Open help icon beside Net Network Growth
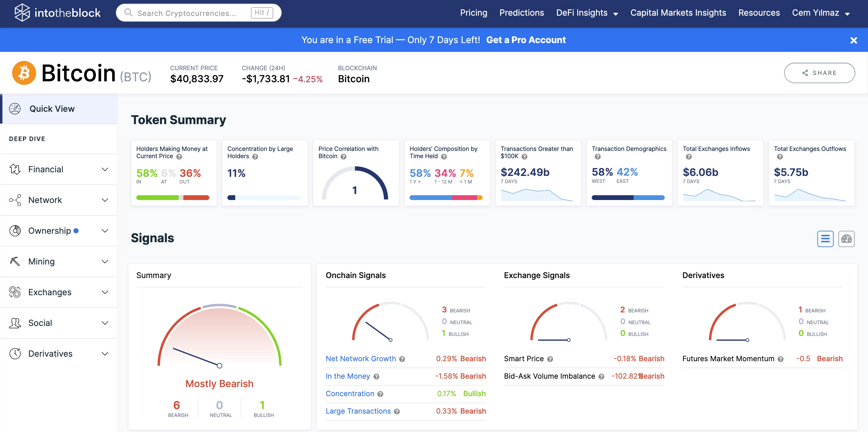This screenshot has height=432, width=868. [402, 359]
